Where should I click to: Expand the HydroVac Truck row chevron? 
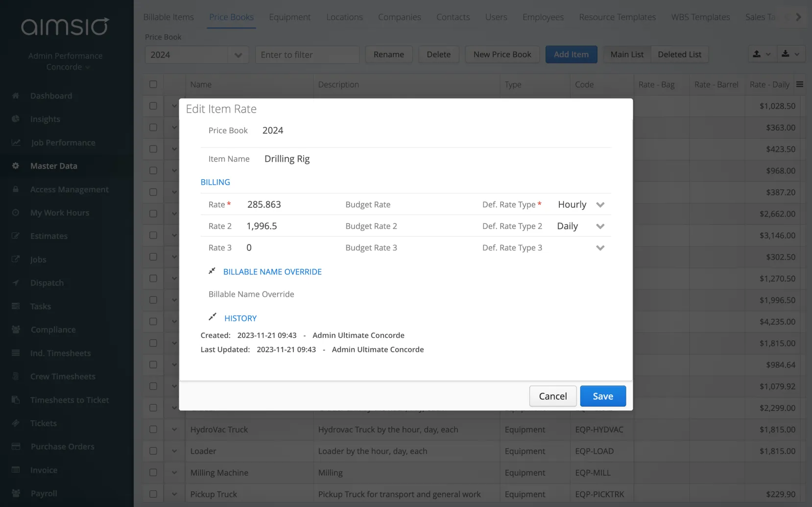click(x=174, y=429)
